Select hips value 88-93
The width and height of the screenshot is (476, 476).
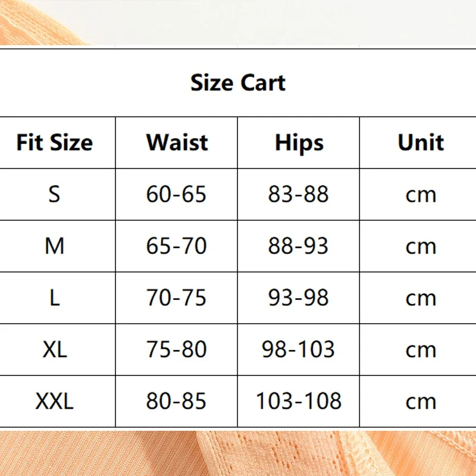[x=299, y=246]
